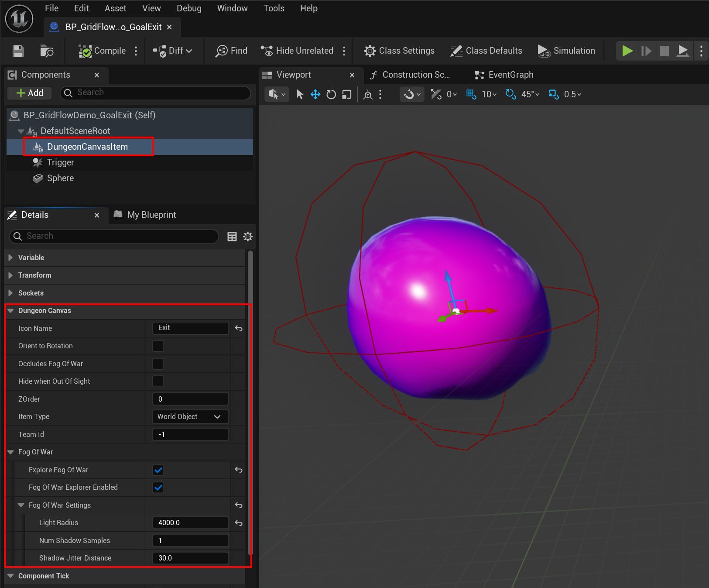Enable the Orient to Rotation checkbox

158,346
